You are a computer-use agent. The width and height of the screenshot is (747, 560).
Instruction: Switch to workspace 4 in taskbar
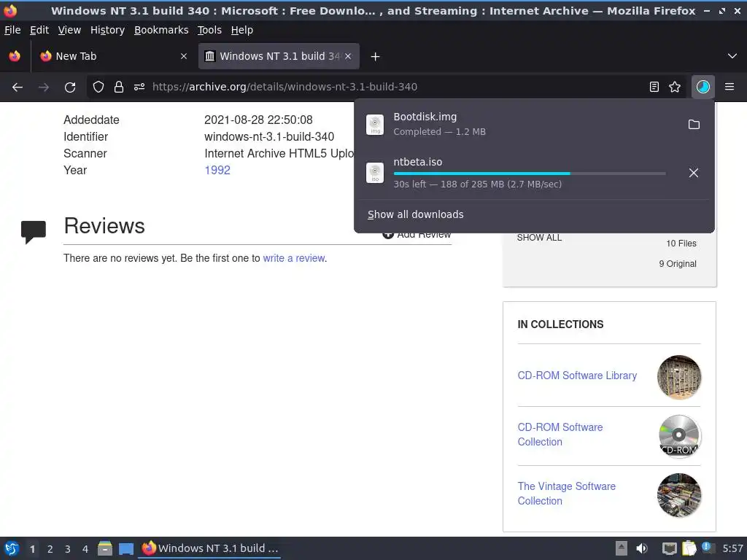(85, 549)
